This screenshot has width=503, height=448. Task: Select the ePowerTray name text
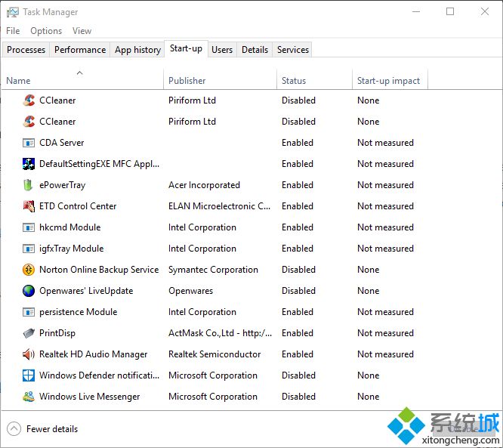[62, 185]
